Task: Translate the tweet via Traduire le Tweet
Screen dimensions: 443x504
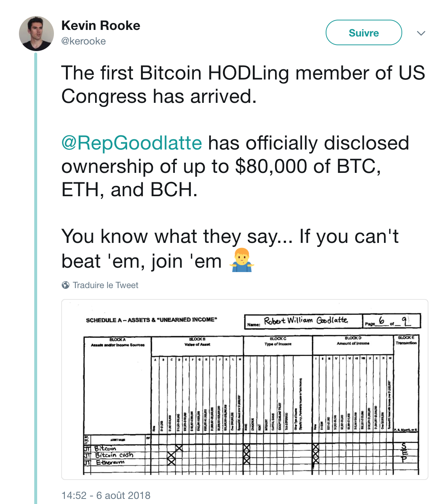Action: 105,285
